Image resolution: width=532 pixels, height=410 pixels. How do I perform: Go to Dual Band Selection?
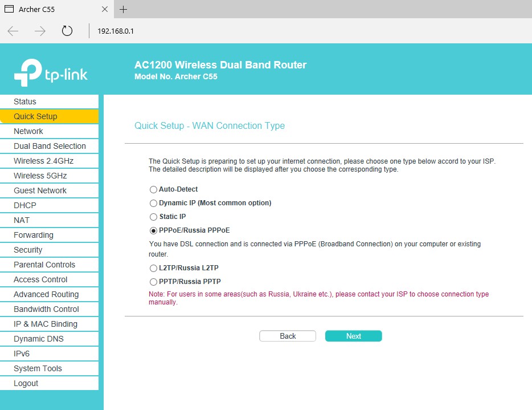pyautogui.click(x=49, y=146)
